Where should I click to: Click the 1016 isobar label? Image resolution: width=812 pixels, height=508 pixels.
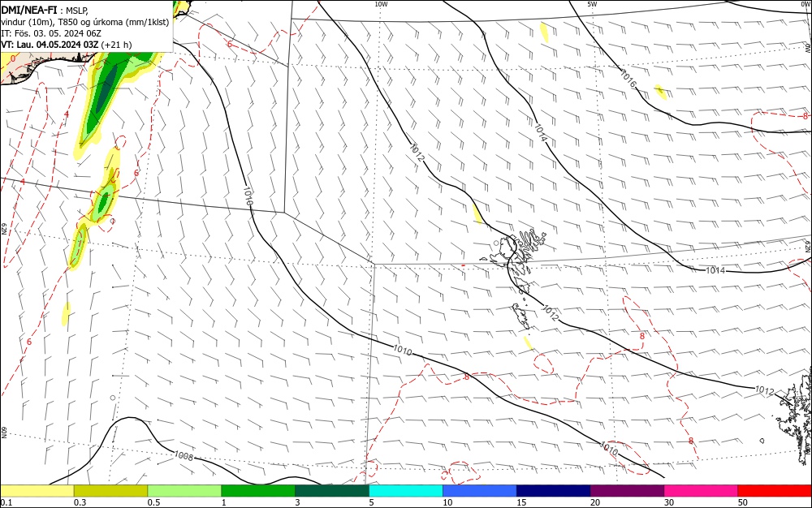(x=628, y=79)
